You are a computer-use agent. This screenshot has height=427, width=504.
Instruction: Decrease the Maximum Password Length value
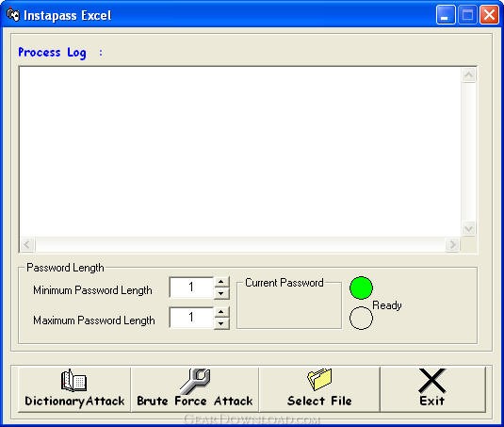click(x=220, y=323)
